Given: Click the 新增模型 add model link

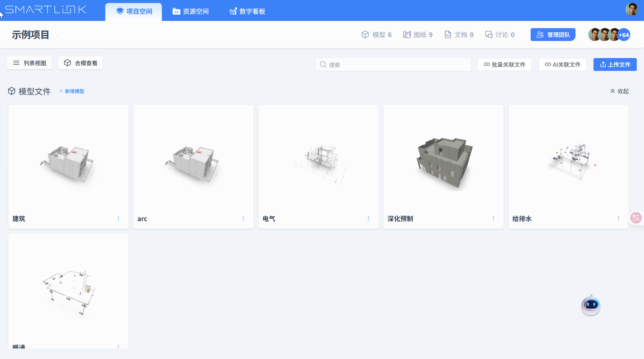Looking at the screenshot, I should point(71,91).
